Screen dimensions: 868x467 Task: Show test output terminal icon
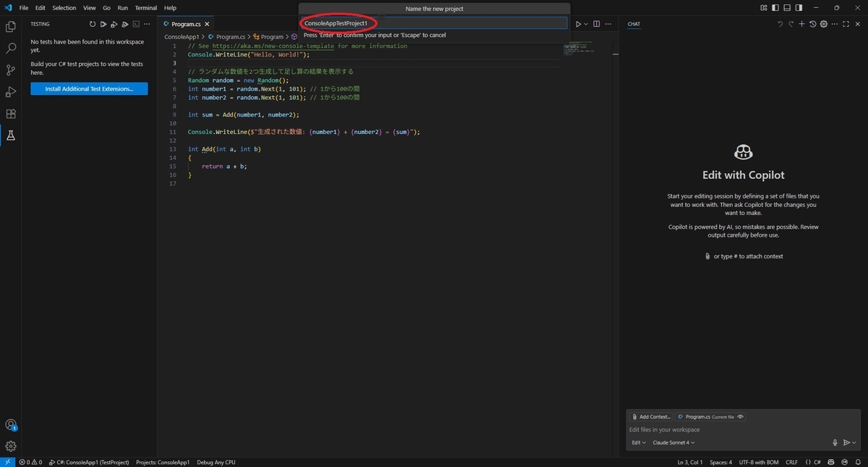coord(136,24)
